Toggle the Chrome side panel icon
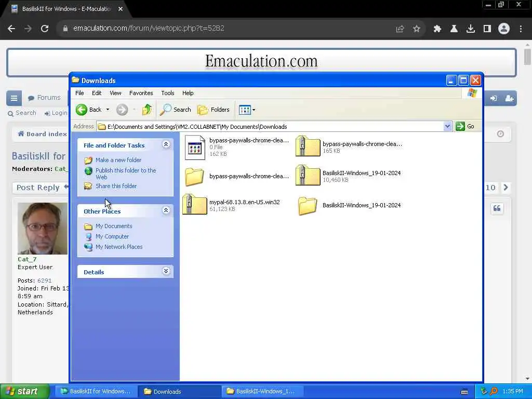The width and height of the screenshot is (532, 399). tap(487, 29)
